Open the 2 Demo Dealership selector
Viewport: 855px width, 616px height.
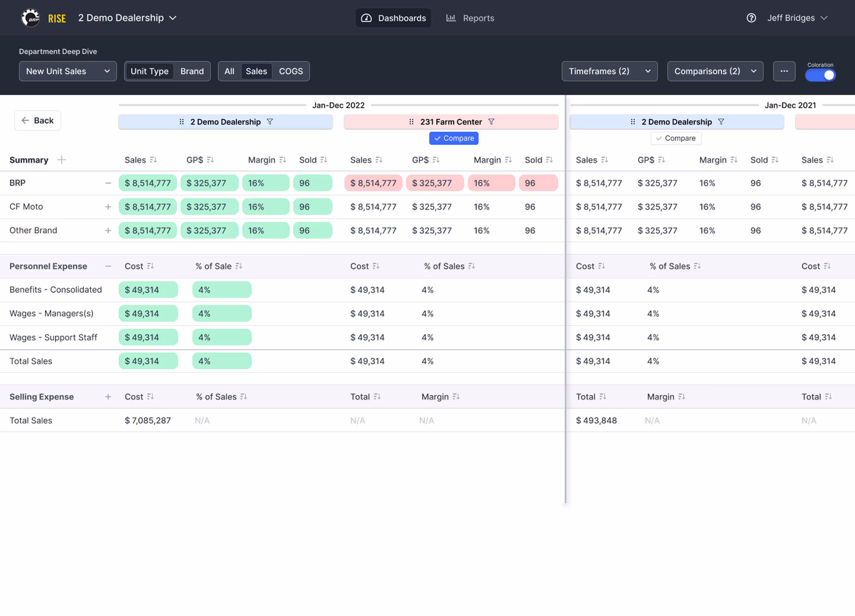(x=127, y=18)
